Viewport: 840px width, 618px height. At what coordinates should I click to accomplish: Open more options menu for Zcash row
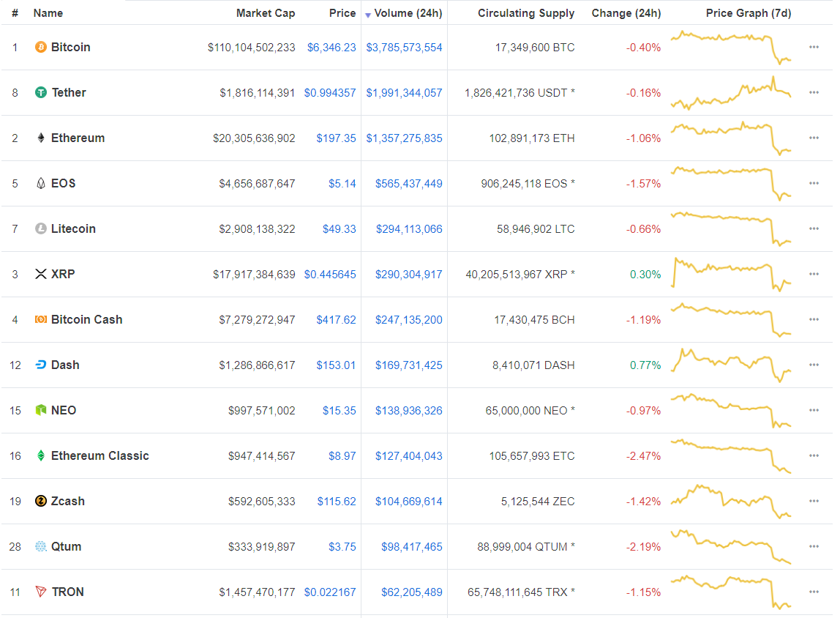click(x=814, y=501)
